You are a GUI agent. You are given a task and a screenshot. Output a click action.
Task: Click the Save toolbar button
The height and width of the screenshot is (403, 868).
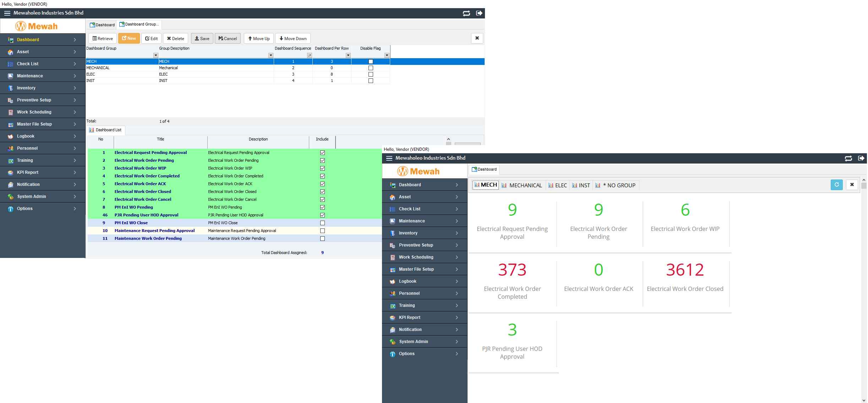[202, 38]
